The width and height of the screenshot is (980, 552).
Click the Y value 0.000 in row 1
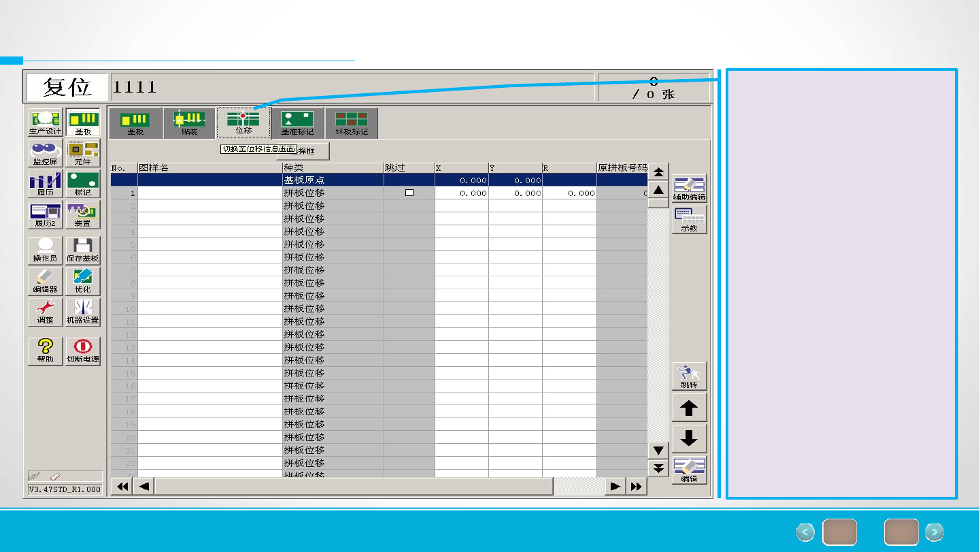516,193
